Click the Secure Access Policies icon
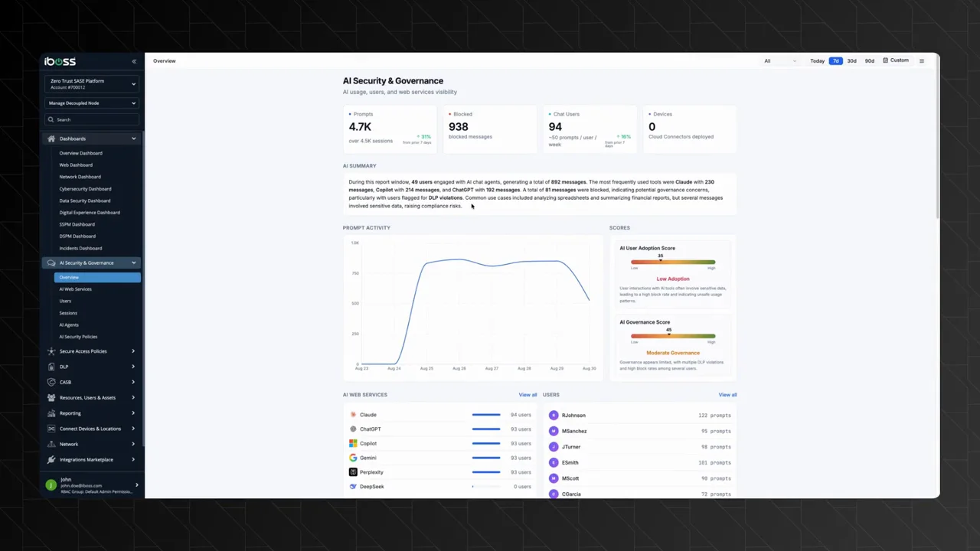This screenshot has width=980, height=551. (x=51, y=351)
